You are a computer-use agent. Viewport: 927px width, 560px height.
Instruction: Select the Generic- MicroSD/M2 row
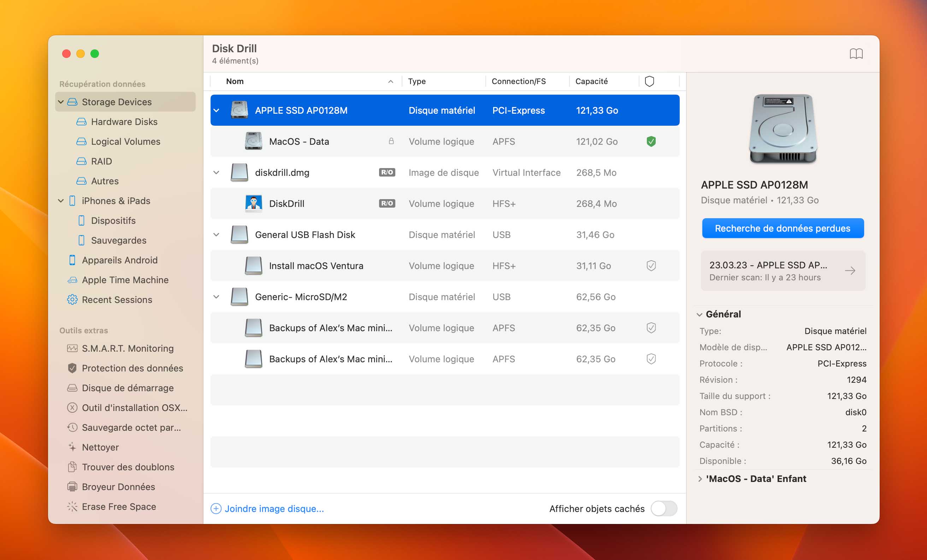[445, 297]
